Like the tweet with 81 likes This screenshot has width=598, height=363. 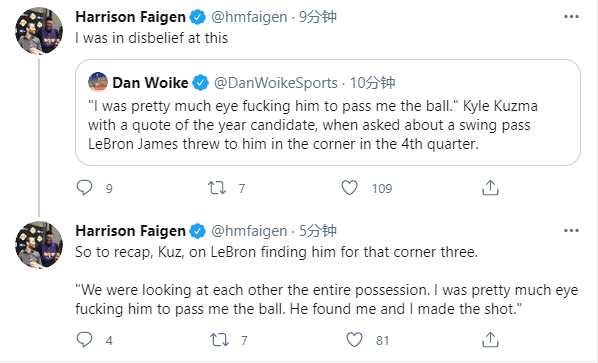(354, 340)
